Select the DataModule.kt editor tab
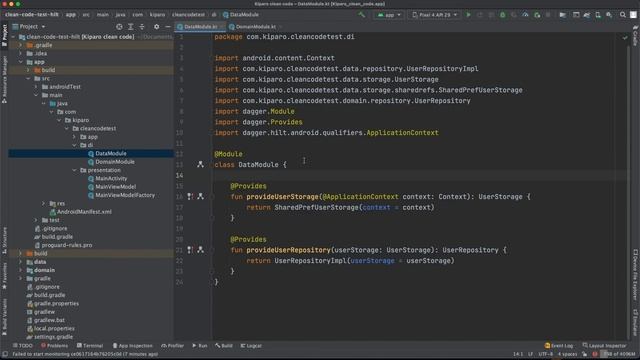Viewport: 640px width, 360px height. 200,27
